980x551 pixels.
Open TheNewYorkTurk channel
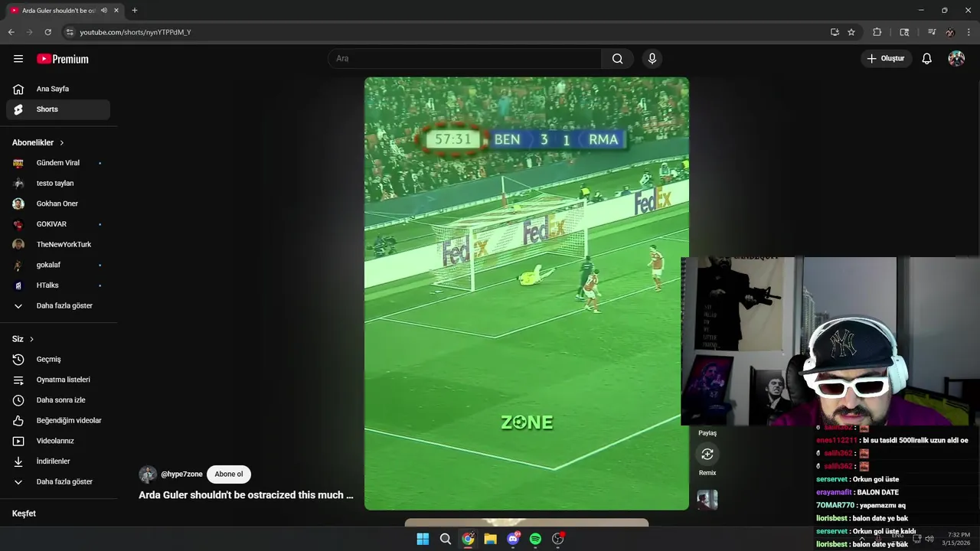coord(58,245)
